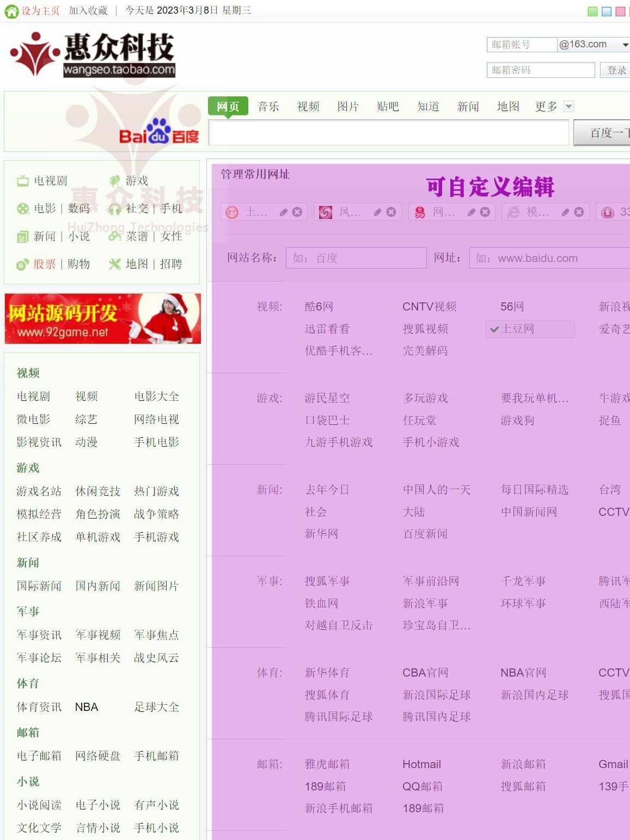The height and width of the screenshot is (840, 630).
Task: Select the blue theme color swatch
Action: (607, 11)
